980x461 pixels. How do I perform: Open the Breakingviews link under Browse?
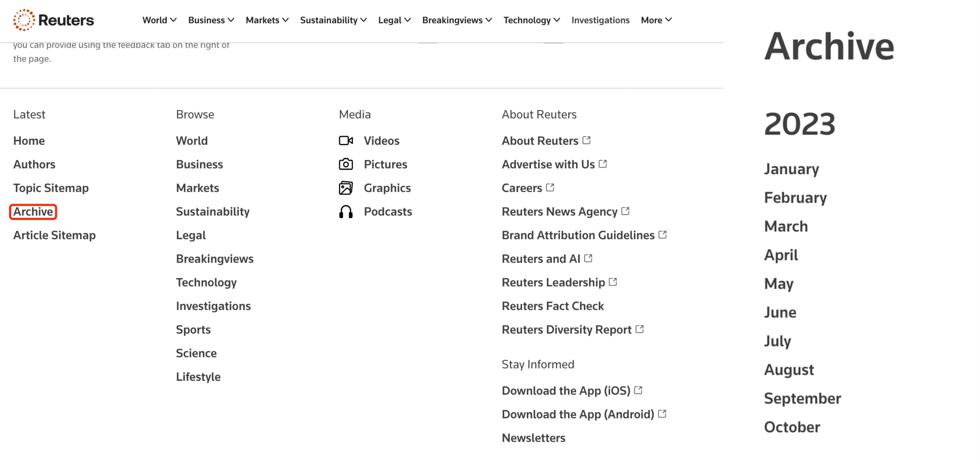214,258
